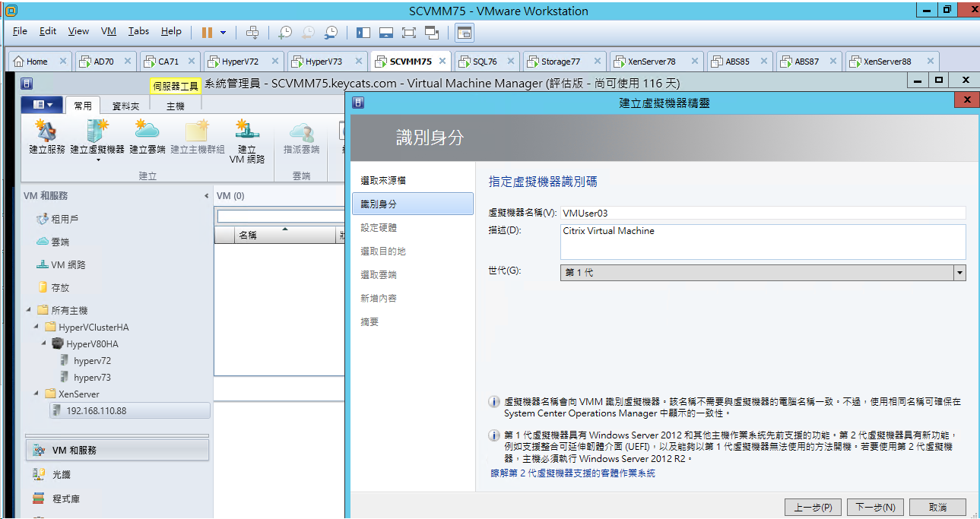The width and height of the screenshot is (980, 519).
Task: Expand the 建立虛擬機器 dropdown arrow
Action: 97,160
